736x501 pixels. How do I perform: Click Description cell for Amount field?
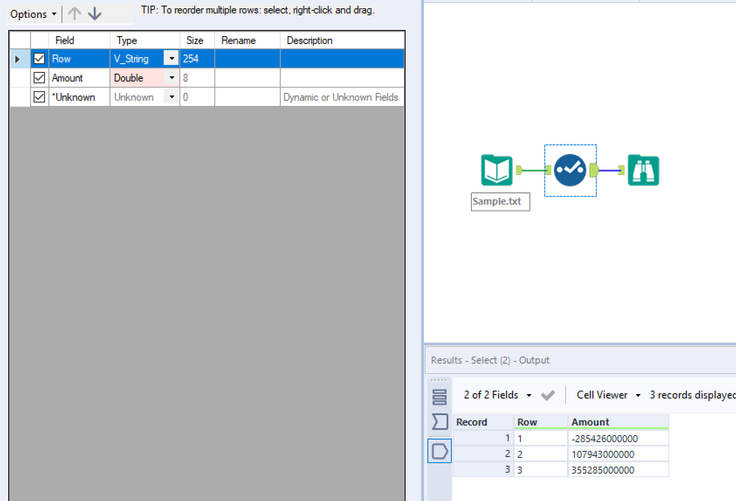342,78
